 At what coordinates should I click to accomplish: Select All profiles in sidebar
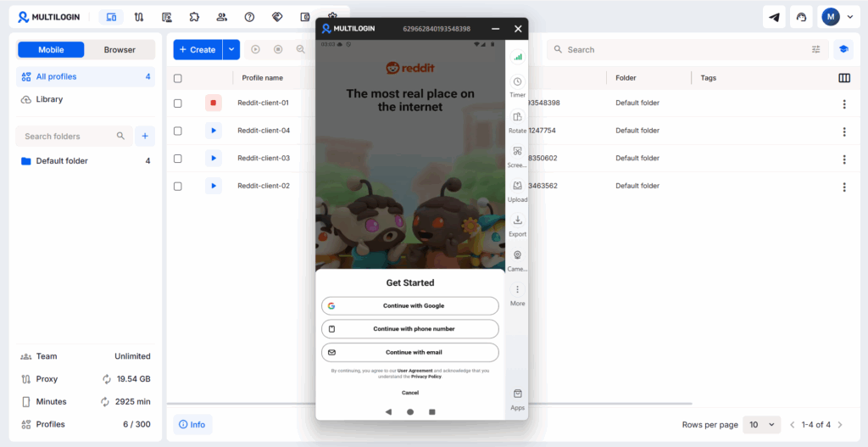pos(86,76)
